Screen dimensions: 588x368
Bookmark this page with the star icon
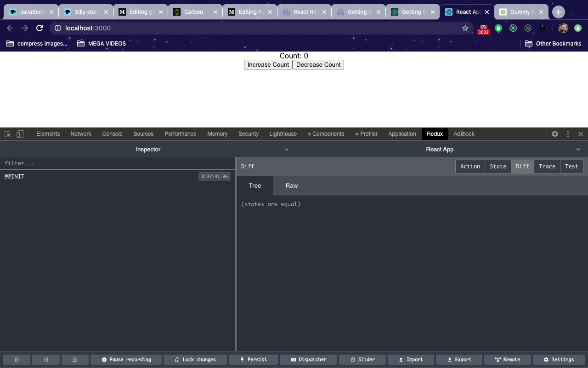465,28
